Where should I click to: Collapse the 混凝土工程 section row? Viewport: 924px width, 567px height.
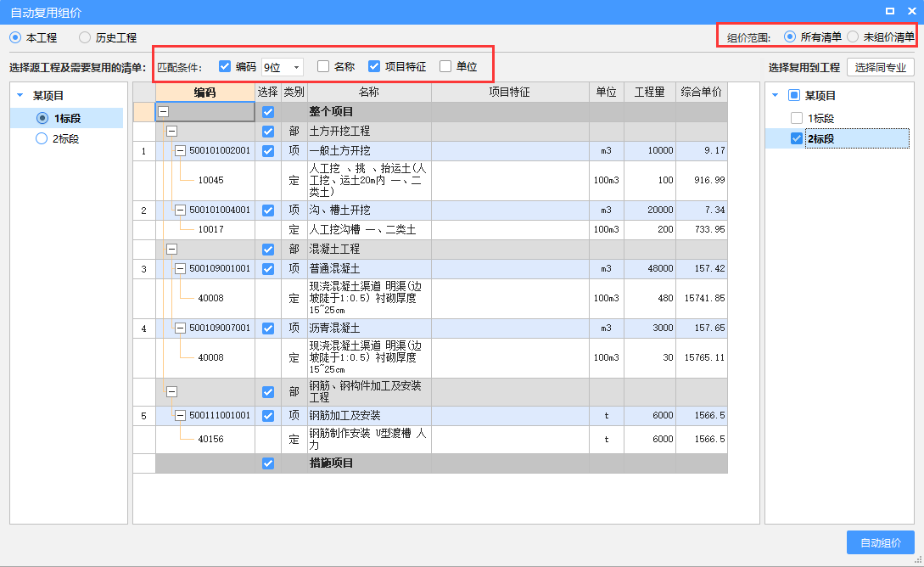[x=171, y=250]
